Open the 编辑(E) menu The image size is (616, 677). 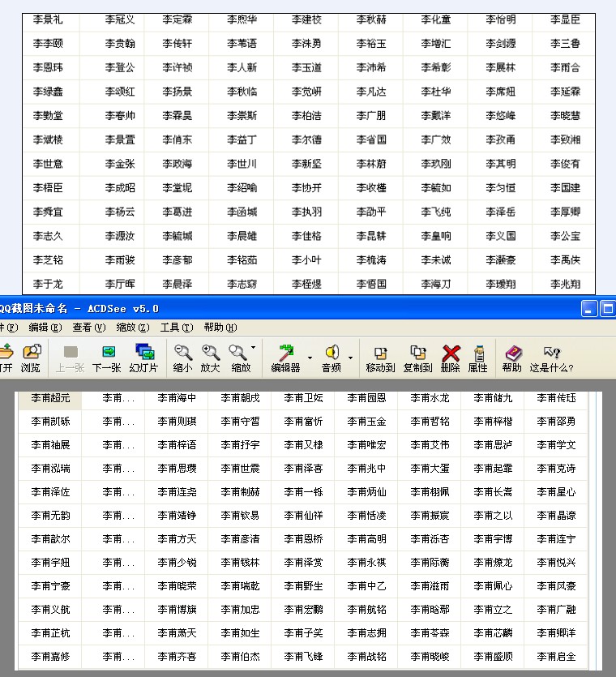[x=45, y=328]
